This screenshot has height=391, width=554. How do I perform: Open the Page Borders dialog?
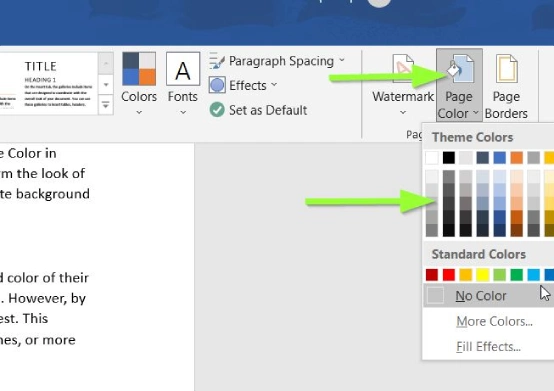[x=506, y=87]
